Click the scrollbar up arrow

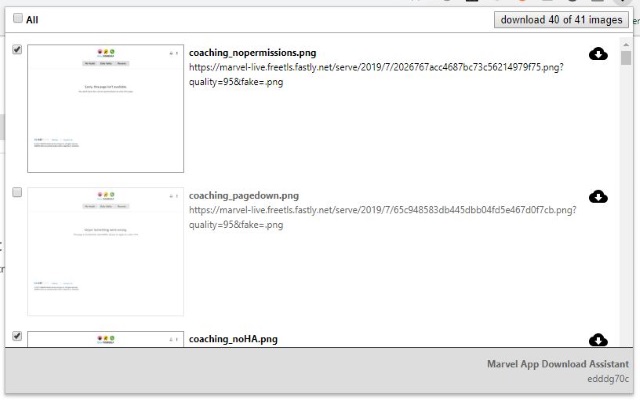626,44
